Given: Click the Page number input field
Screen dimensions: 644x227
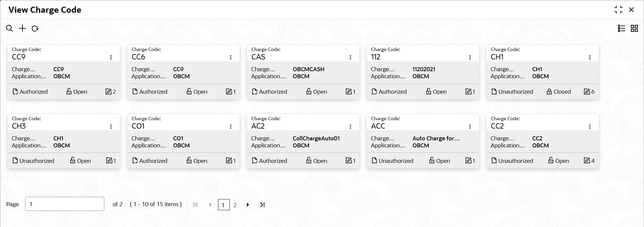Looking at the screenshot, I should click(64, 204).
